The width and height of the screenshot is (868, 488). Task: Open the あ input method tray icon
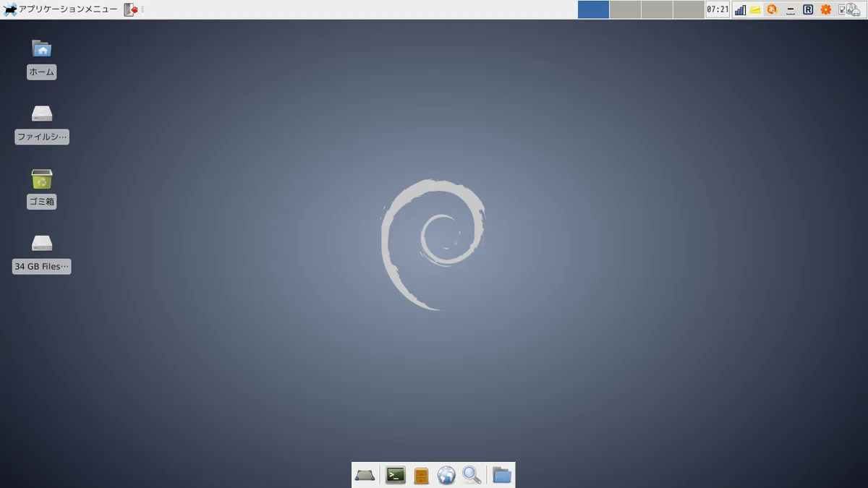pos(773,9)
